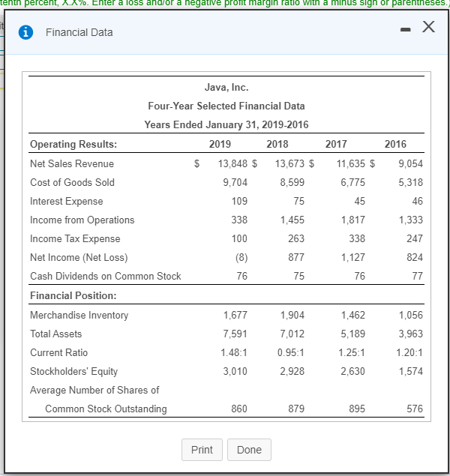This screenshot has height=476, width=450.
Task: Select Cost of Goods Sold value 9,704
Action: click(235, 182)
